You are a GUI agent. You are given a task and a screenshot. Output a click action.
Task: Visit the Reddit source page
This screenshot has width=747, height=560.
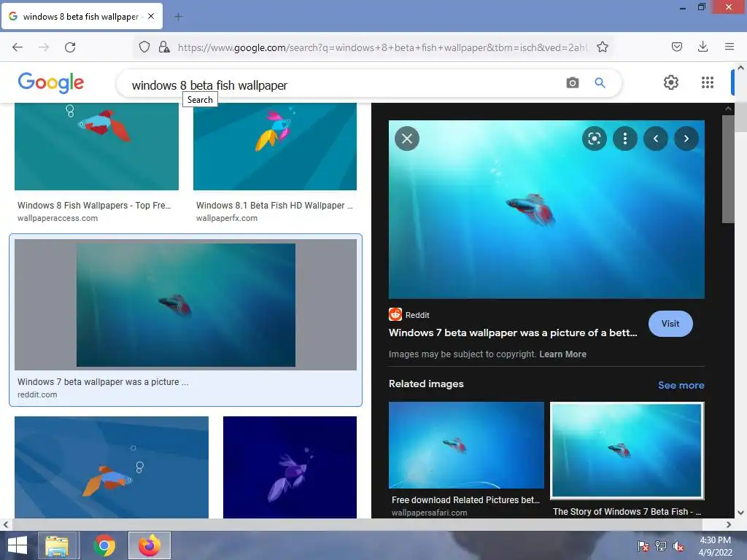(670, 324)
